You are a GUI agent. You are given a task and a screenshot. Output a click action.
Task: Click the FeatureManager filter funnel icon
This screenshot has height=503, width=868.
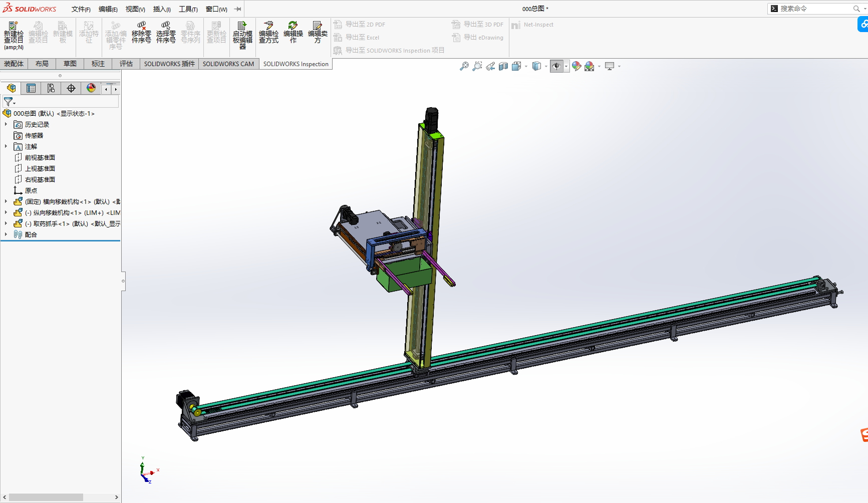9,102
